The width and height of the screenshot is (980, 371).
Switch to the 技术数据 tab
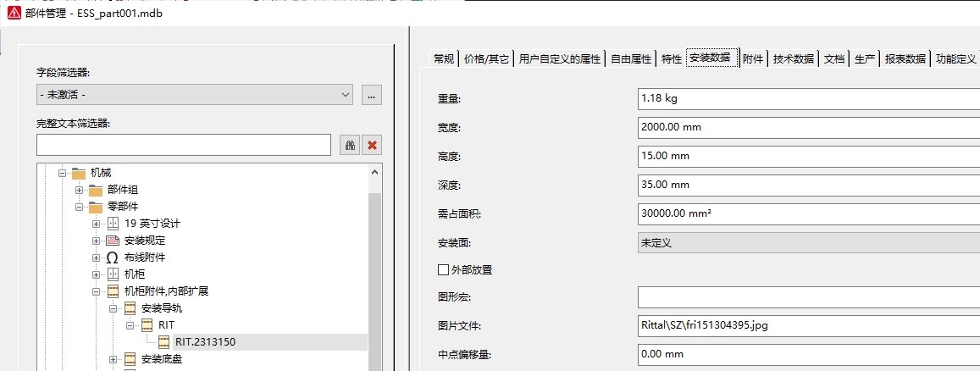[794, 59]
